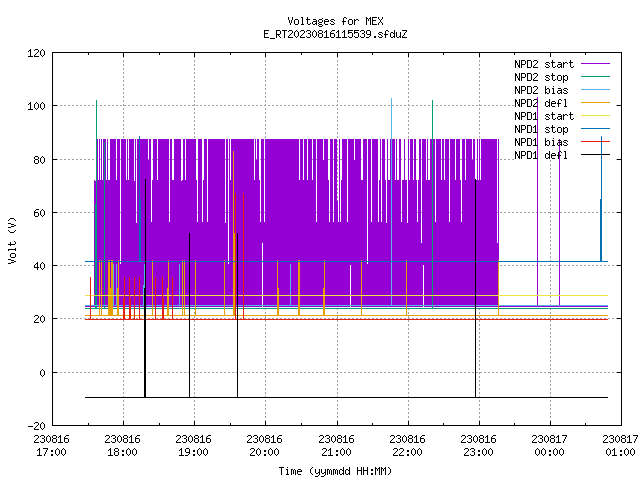
Task: Click the dark blue NPD1 stop spike before 01:00
Action: click(x=601, y=199)
